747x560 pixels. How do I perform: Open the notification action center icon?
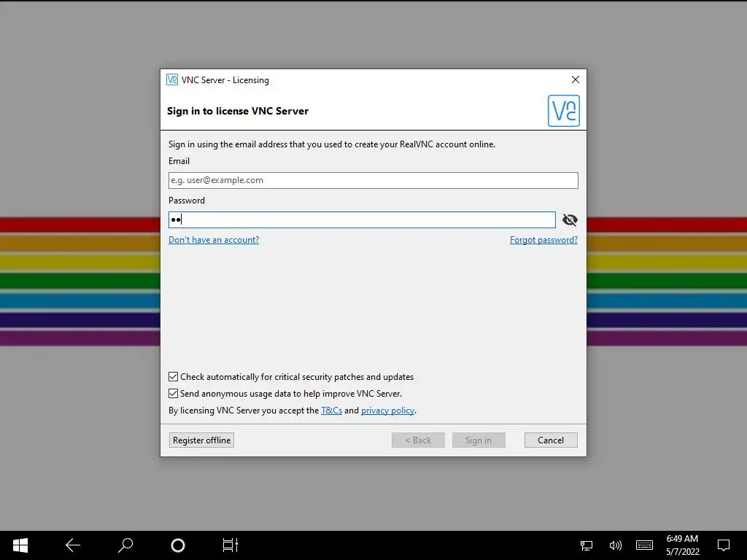[724, 545]
